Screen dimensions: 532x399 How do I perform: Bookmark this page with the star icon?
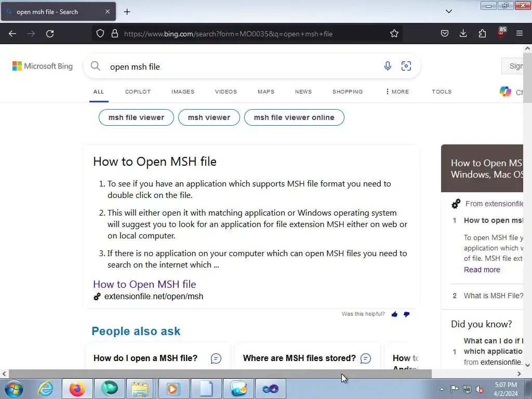click(394, 34)
